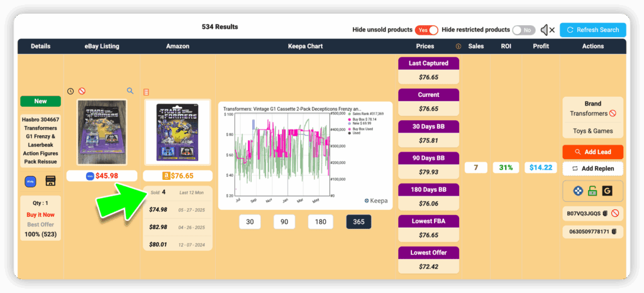Click the Best Offer label
Screen dimensions: 644x293
click(x=41, y=224)
